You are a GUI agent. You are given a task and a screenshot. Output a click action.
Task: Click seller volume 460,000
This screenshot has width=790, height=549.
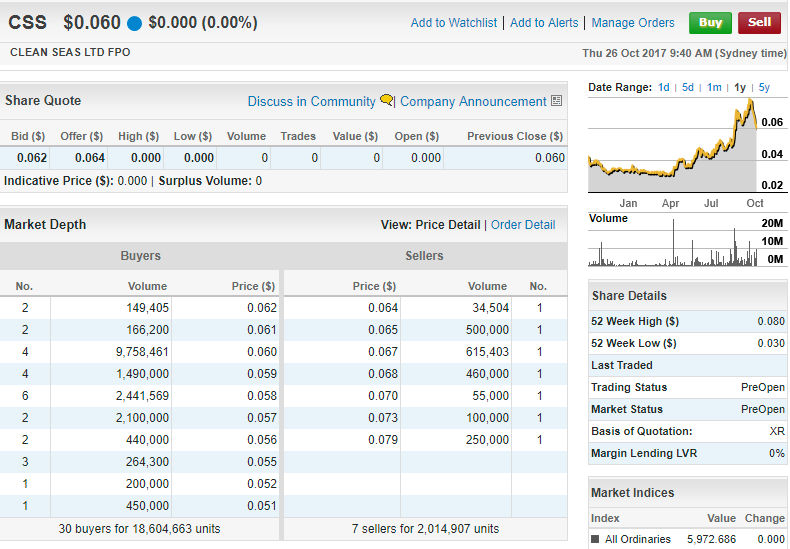pos(487,374)
